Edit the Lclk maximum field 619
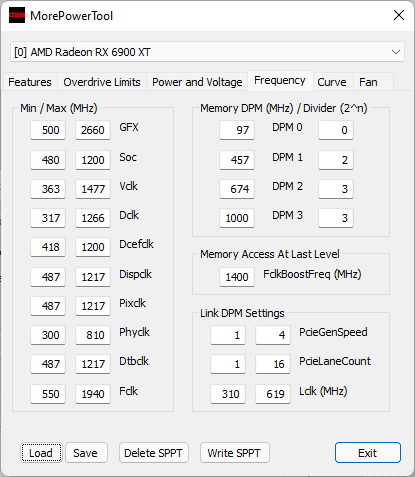This screenshot has width=415, height=477. (273, 394)
